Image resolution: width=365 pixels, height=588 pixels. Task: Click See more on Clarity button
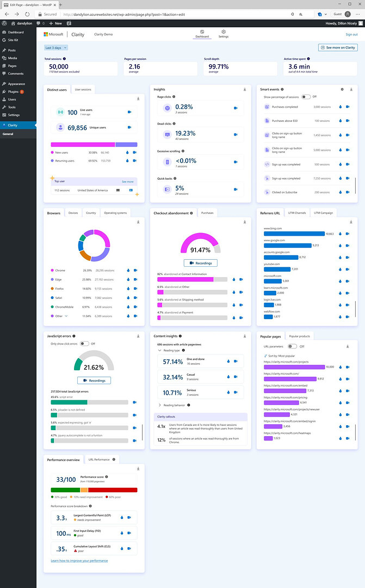338,48
